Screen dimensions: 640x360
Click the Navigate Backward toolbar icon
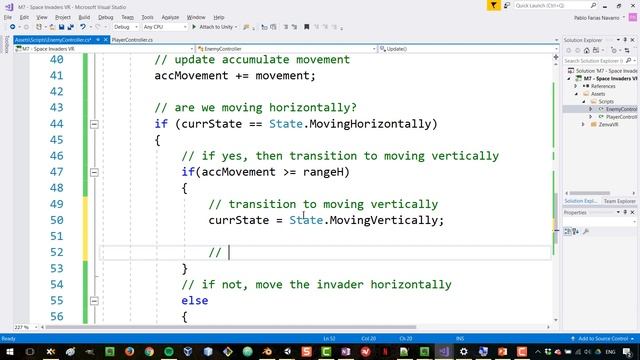point(13,27)
